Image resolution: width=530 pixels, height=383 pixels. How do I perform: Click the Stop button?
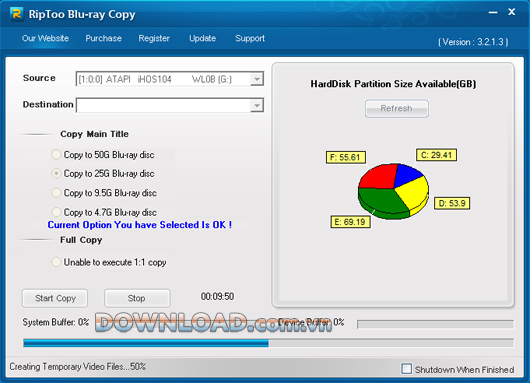click(x=137, y=298)
